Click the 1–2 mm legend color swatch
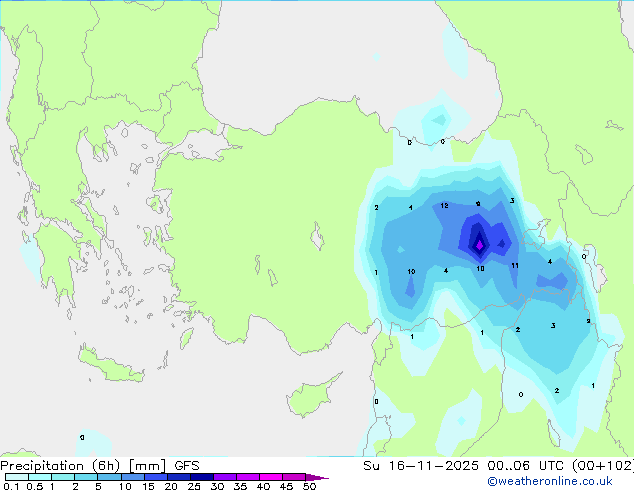The height and width of the screenshot is (490, 634). (63, 477)
